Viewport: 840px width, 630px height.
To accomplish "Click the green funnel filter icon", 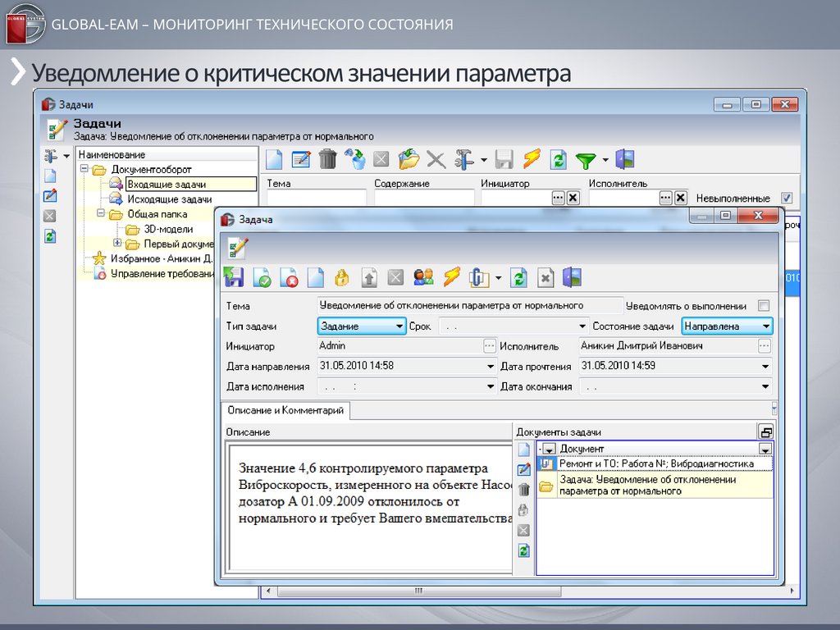I will pos(585,158).
